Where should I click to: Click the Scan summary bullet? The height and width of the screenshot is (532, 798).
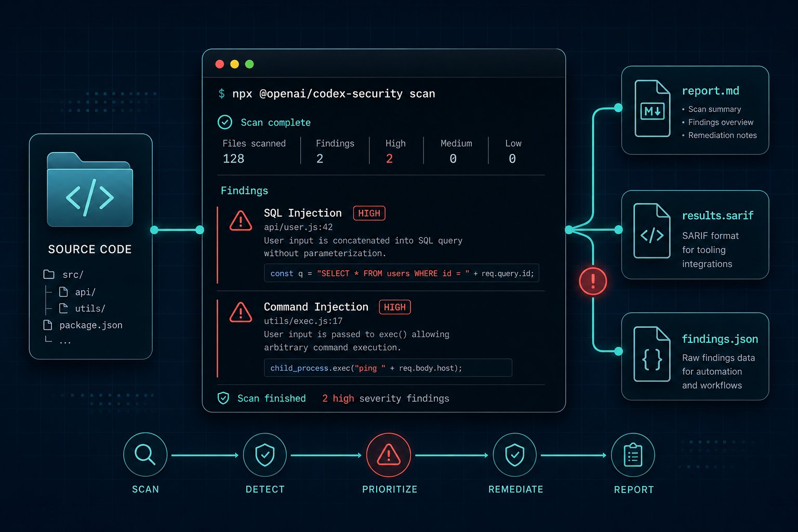tap(714, 109)
